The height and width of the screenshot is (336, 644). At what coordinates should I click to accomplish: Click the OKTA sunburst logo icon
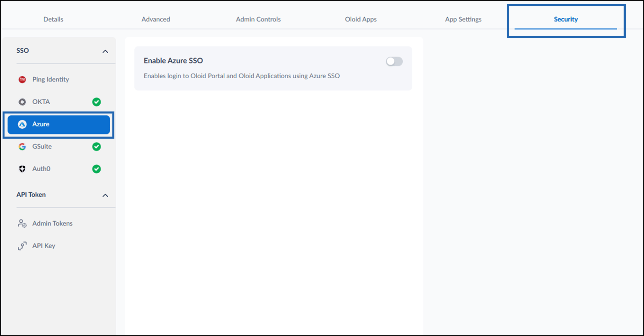tap(22, 102)
